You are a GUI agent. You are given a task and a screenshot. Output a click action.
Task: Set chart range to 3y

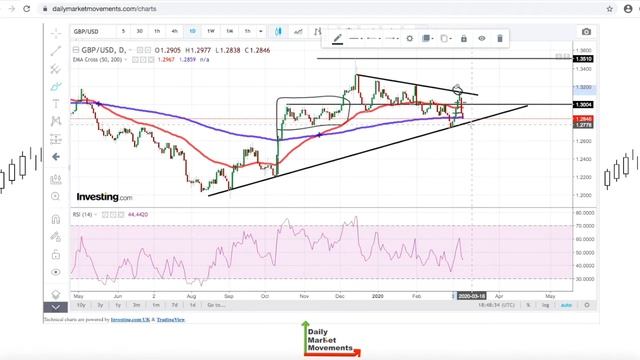coord(100,305)
